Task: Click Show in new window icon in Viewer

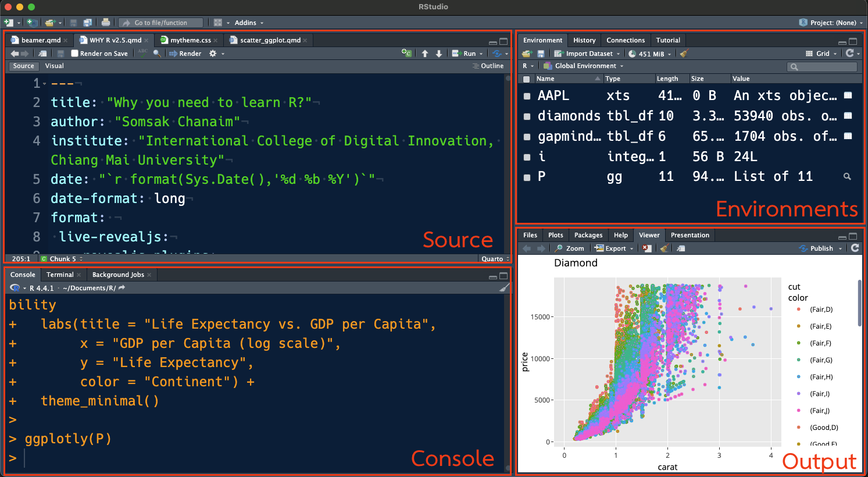Action: tap(681, 248)
